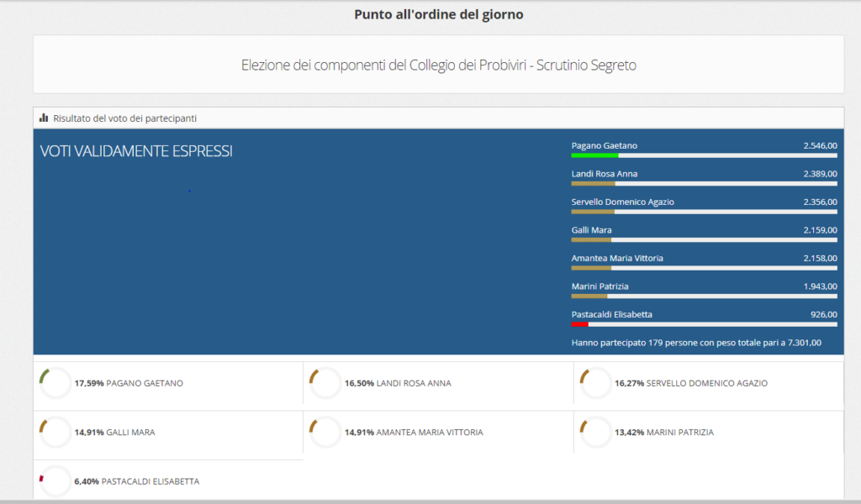The width and height of the screenshot is (861, 504).
Task: Select the 16,50% donut icon for Landi Rosa Anna
Action: point(325,384)
